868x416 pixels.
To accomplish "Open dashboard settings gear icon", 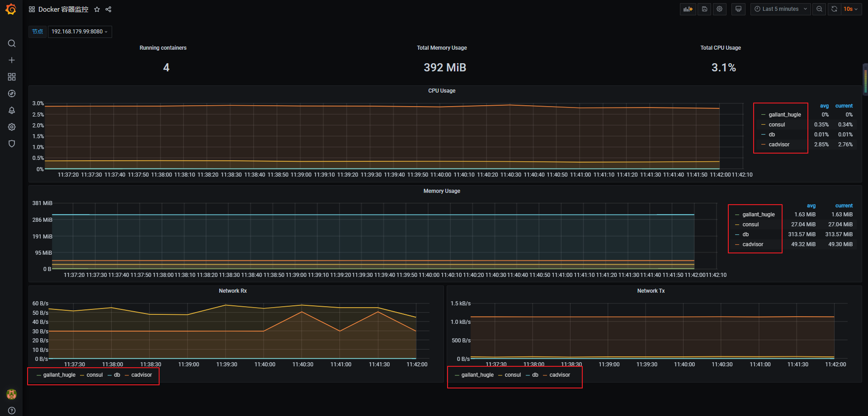I will click(719, 9).
